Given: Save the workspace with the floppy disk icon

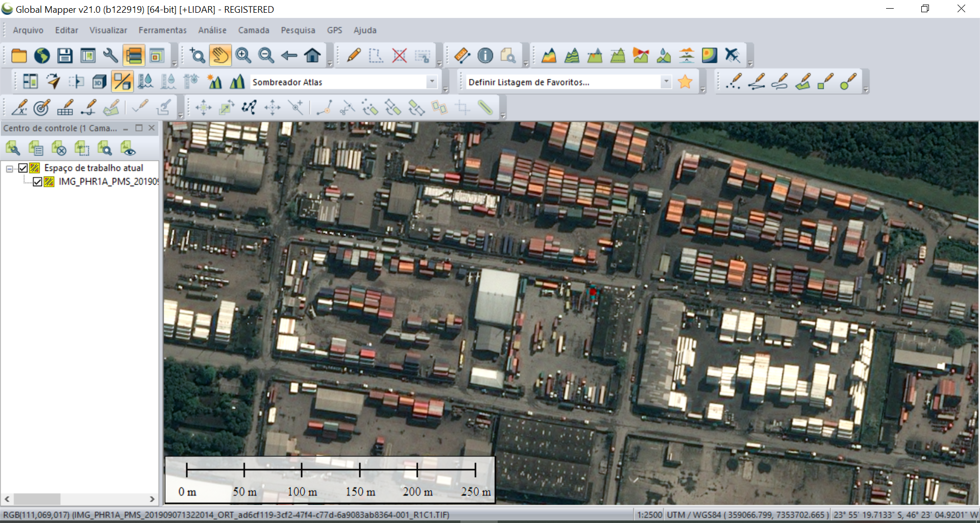Looking at the screenshot, I should (x=65, y=56).
